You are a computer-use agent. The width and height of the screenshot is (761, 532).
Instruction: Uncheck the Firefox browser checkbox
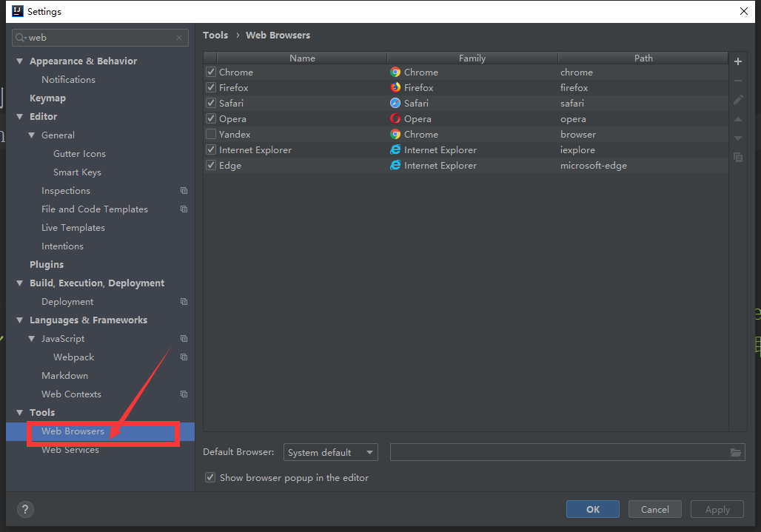coord(211,88)
